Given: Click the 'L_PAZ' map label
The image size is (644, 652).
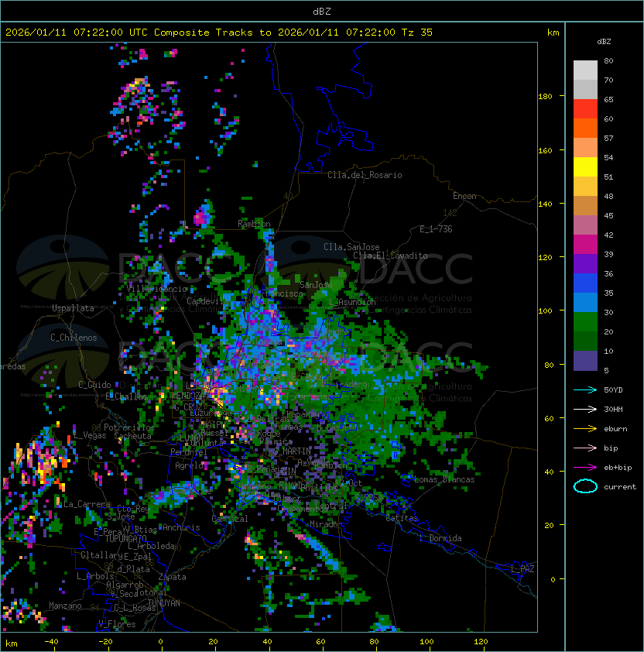Looking at the screenshot, I should [x=522, y=569].
